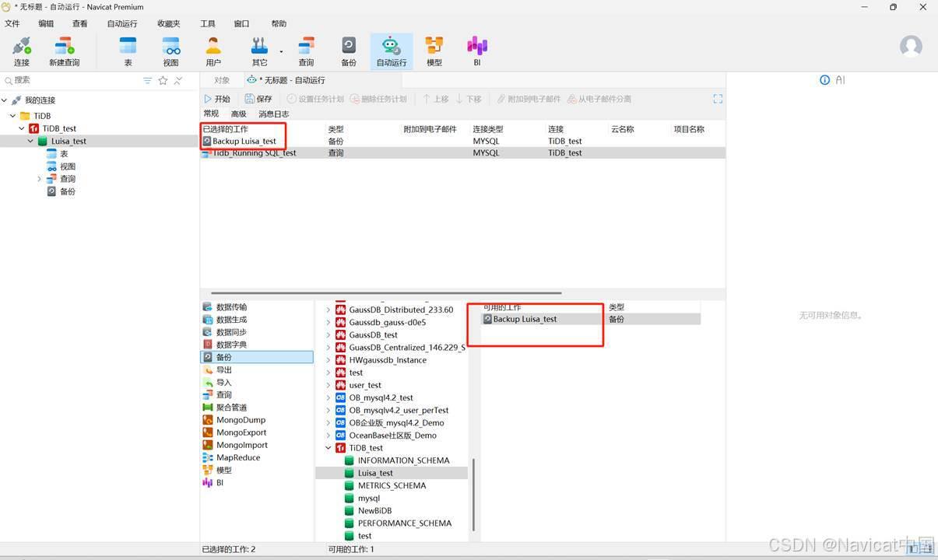The height and width of the screenshot is (560, 938).
Task: Click the 搜索 search field in the left panel
Action: click(70, 80)
